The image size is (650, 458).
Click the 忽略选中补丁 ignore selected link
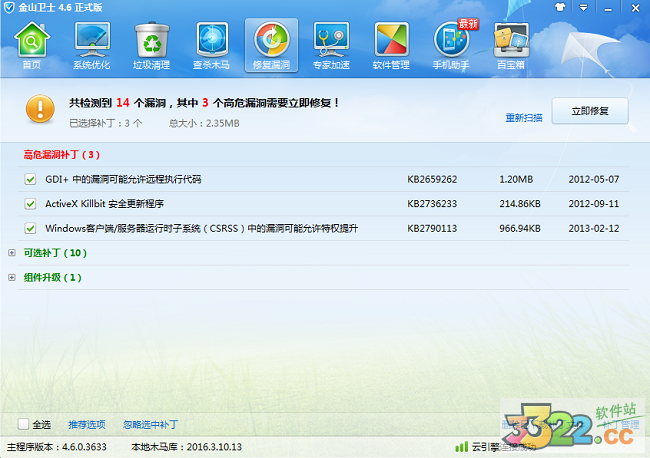150,424
